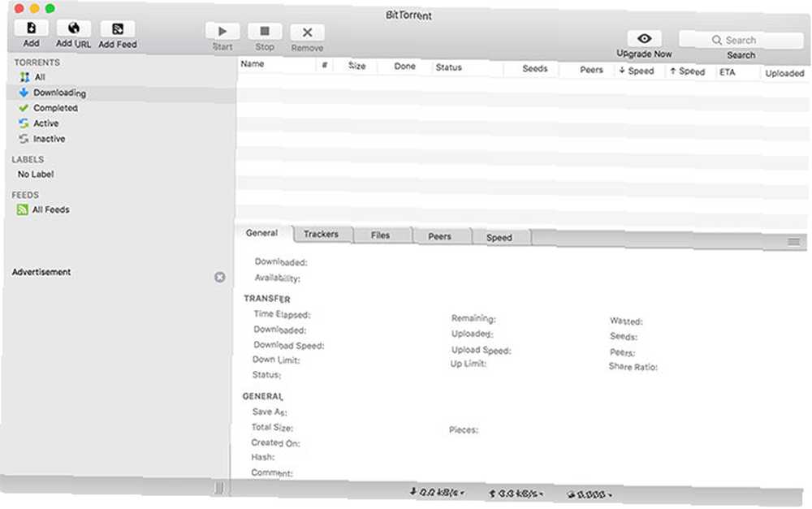Show Completed torrents in sidebar
812x509 pixels.
click(x=55, y=108)
